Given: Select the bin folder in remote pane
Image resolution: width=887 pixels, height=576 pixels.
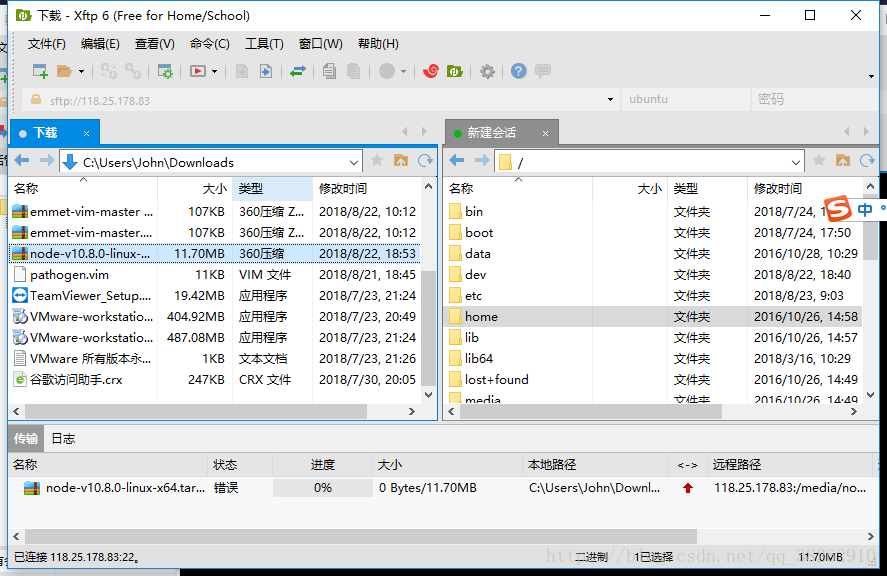Looking at the screenshot, I should [x=653, y=212].
